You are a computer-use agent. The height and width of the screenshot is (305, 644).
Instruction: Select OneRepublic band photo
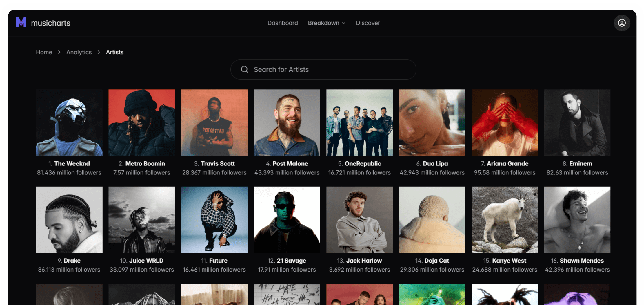pos(360,122)
